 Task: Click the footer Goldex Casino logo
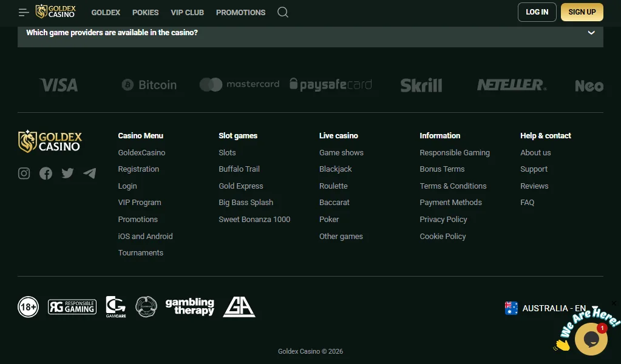[50, 141]
